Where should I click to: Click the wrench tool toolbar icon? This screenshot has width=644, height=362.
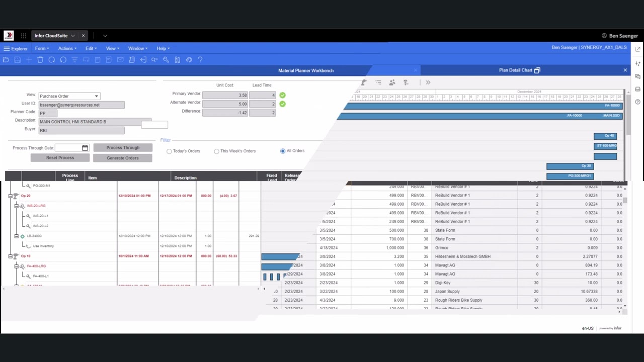point(166,60)
